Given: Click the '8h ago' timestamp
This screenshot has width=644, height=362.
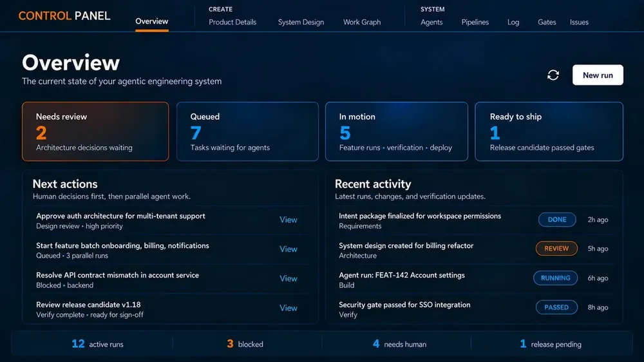Looking at the screenshot, I should click(598, 307).
